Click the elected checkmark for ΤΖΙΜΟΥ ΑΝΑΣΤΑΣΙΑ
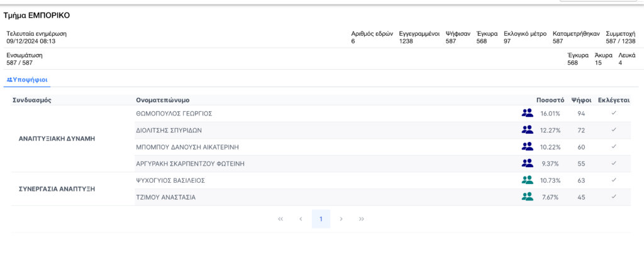The width and height of the screenshot is (644, 255). [614, 197]
